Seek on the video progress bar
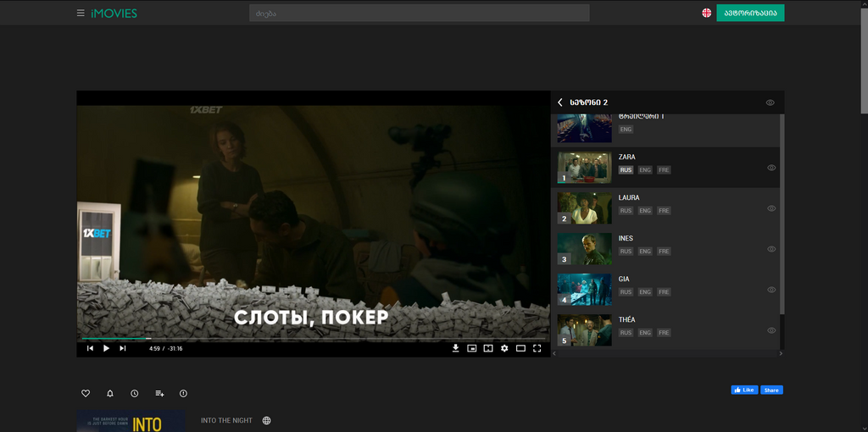 coord(314,339)
